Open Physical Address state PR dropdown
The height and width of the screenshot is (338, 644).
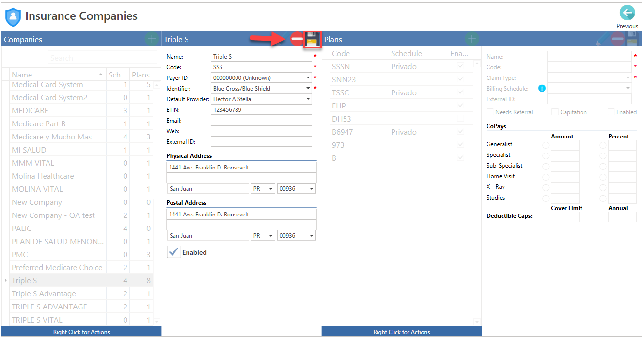pyautogui.click(x=270, y=188)
